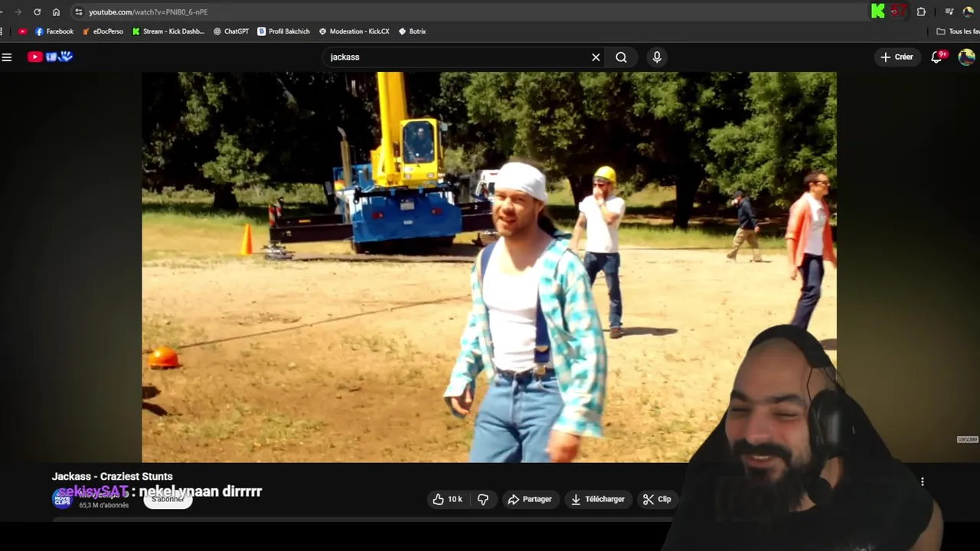The width and height of the screenshot is (980, 551).
Task: Click the Partager share button
Action: 530,499
